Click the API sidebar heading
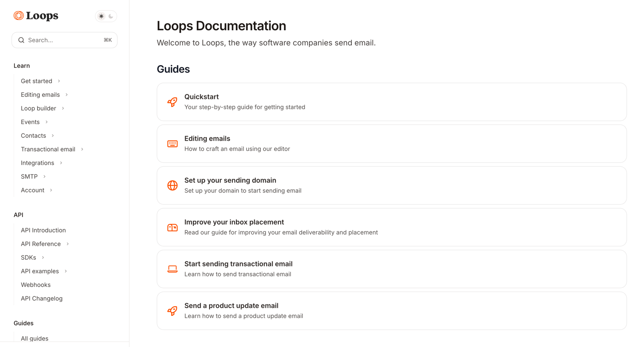644x347 pixels. tap(18, 215)
